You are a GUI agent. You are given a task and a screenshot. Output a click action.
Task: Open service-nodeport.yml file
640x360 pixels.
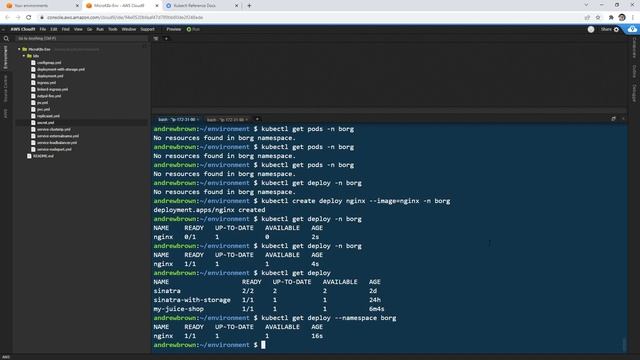54,149
